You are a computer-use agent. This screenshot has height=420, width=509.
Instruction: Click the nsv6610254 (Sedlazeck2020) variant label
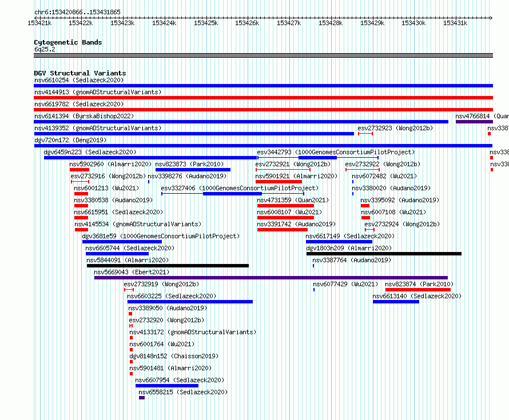79,80
